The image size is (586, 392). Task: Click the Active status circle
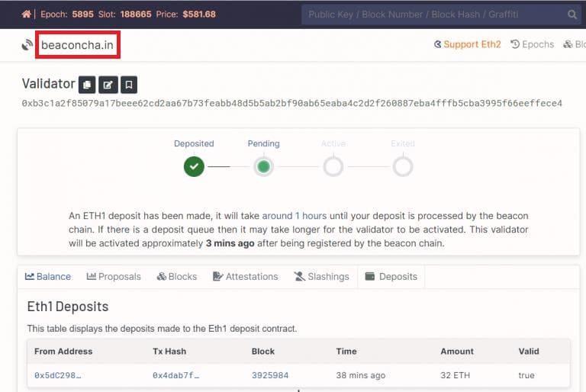(333, 166)
